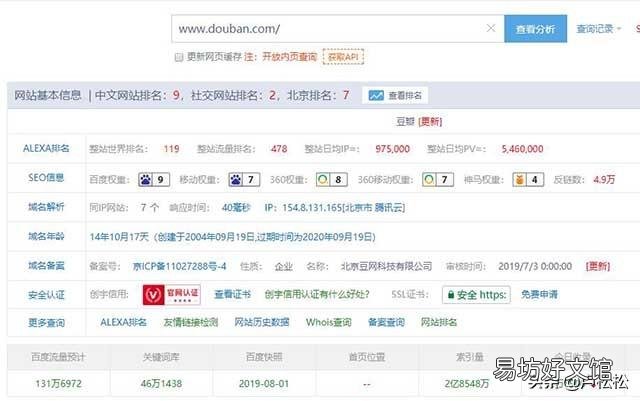Viewport: 640px width, 401px height.
Task: Click the 百度流量预计 column header
Action: pyautogui.click(x=58, y=357)
